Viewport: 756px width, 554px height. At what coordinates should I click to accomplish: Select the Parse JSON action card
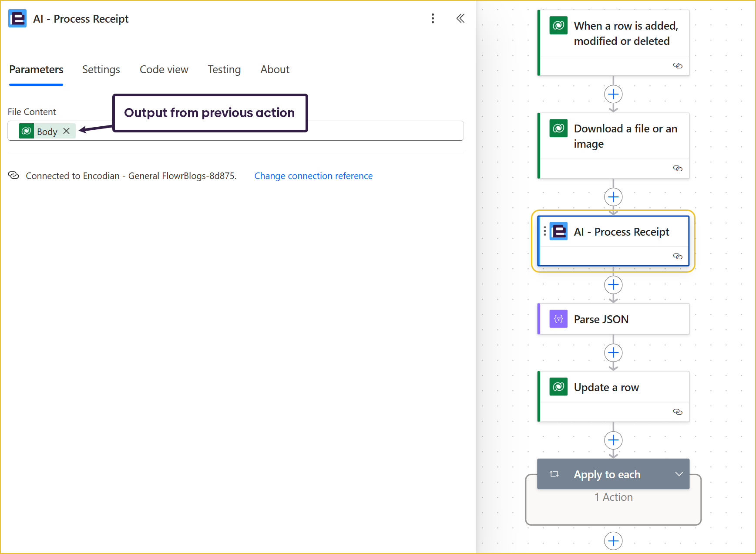613,319
